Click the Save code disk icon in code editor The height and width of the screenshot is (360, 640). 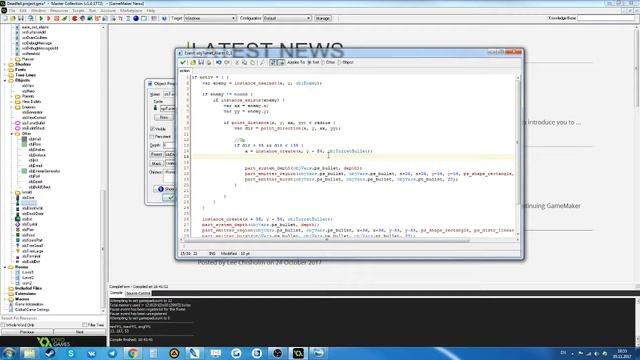point(201,62)
